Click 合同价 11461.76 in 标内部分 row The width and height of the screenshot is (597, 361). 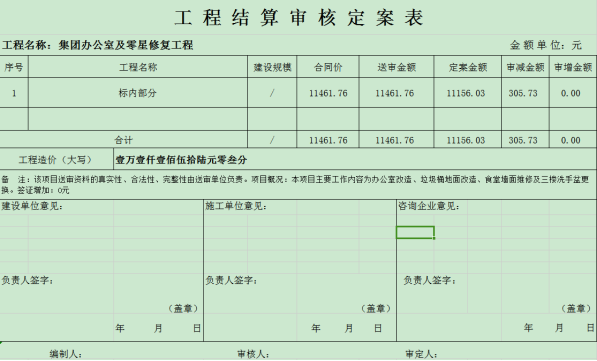coord(328,93)
